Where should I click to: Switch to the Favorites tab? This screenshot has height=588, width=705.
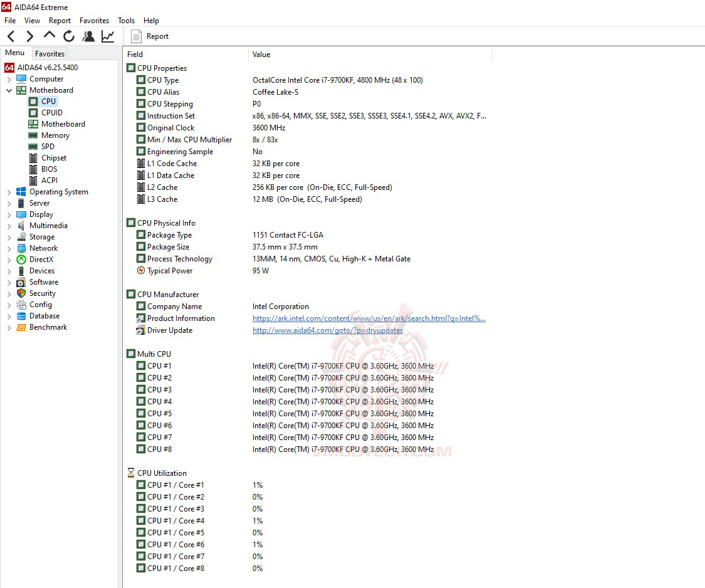[50, 53]
